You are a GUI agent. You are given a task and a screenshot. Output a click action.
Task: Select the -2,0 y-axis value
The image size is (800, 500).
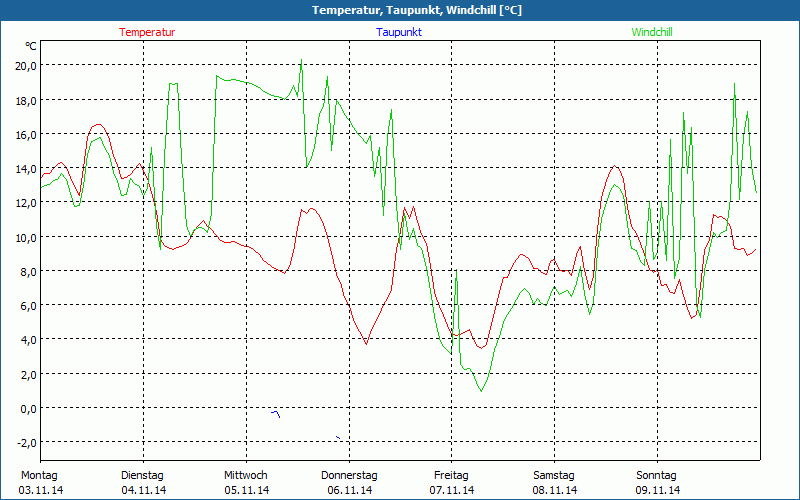point(25,442)
